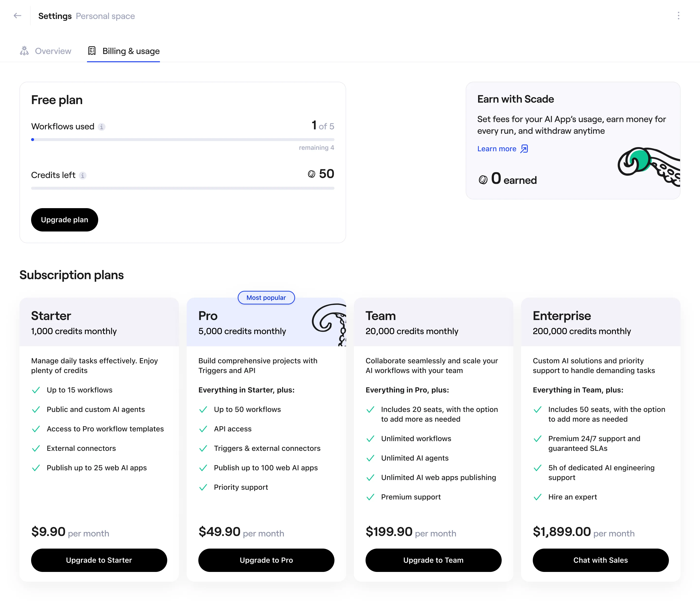Click the Workflows used info icon
Screen dimensions: 700x605
101,127
